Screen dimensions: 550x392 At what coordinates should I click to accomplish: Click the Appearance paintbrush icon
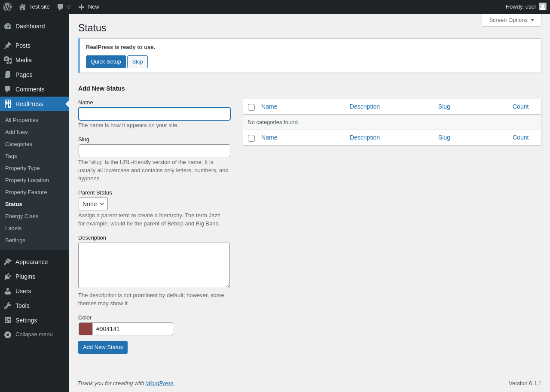pos(8,262)
